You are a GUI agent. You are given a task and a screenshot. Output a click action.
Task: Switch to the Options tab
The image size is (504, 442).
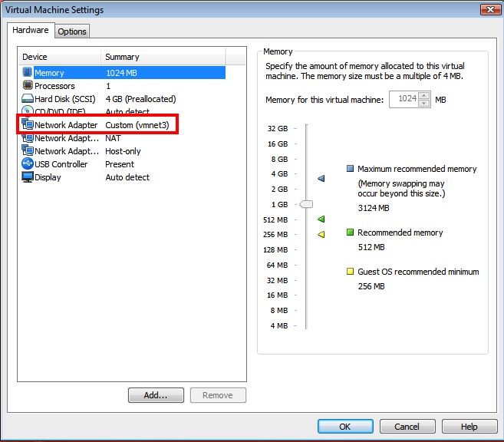tap(72, 31)
